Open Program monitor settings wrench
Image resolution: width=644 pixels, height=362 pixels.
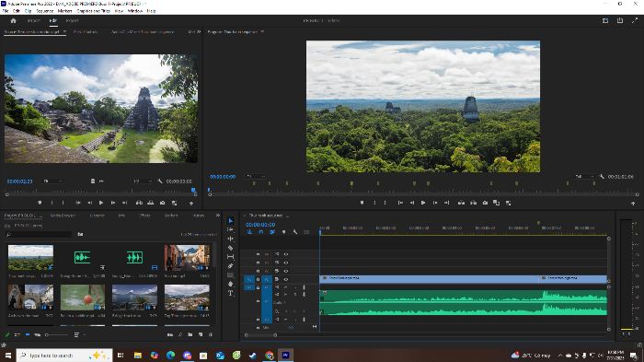602,177
